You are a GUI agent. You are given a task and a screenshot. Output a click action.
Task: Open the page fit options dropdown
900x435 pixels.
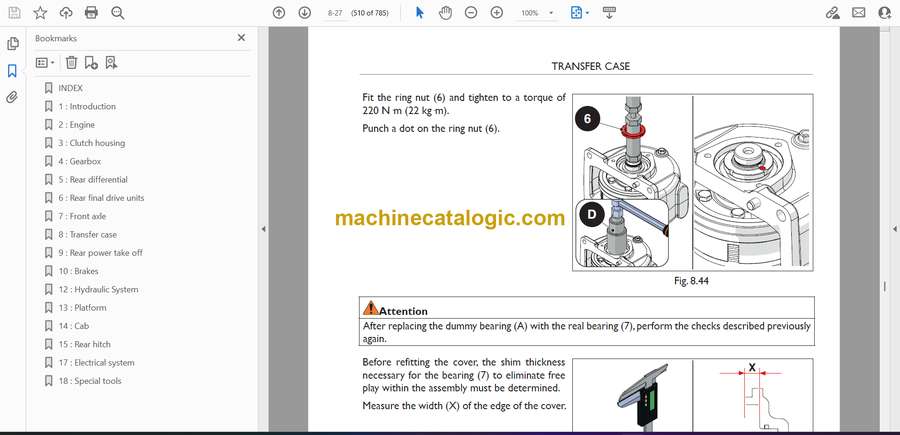pos(579,13)
